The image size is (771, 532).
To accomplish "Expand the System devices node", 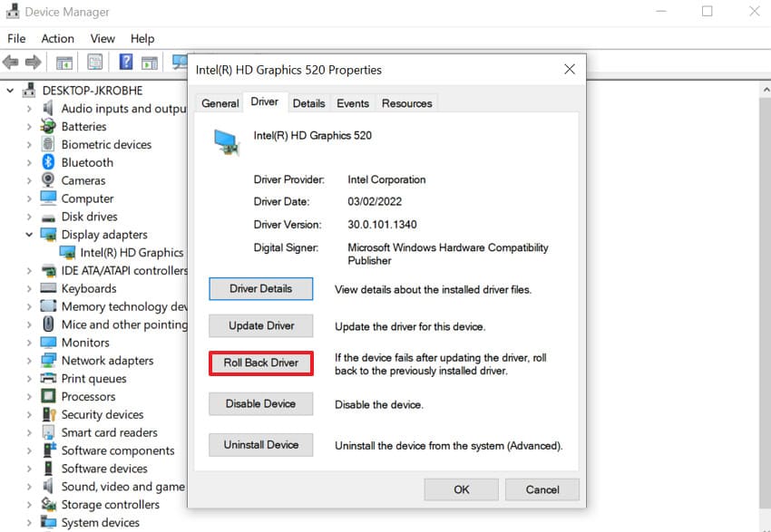I will [x=29, y=523].
